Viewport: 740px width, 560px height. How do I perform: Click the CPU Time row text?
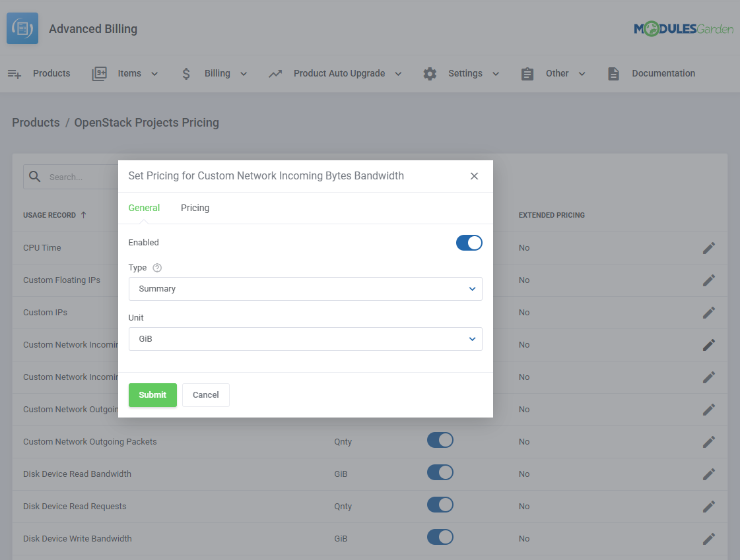(x=42, y=247)
